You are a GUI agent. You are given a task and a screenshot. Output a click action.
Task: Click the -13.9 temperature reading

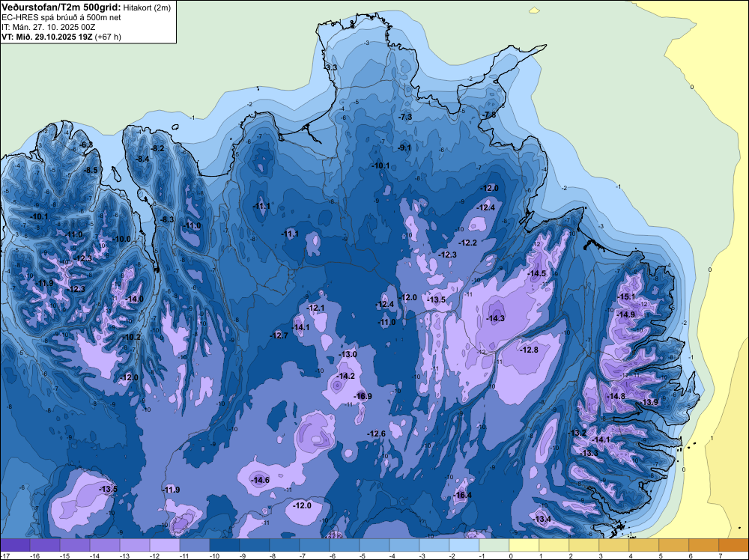(649, 402)
